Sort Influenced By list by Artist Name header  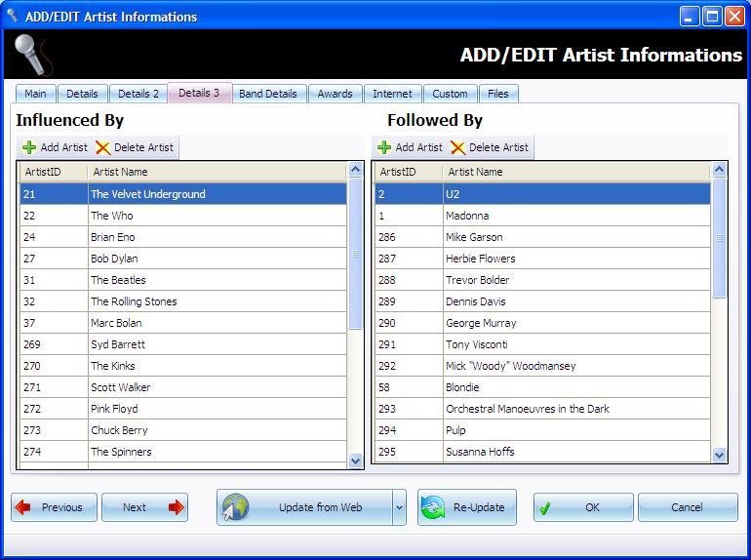217,172
